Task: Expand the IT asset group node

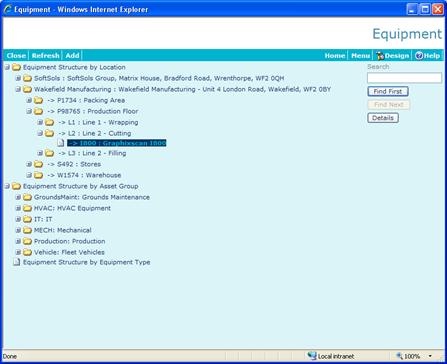Action: click(x=18, y=219)
